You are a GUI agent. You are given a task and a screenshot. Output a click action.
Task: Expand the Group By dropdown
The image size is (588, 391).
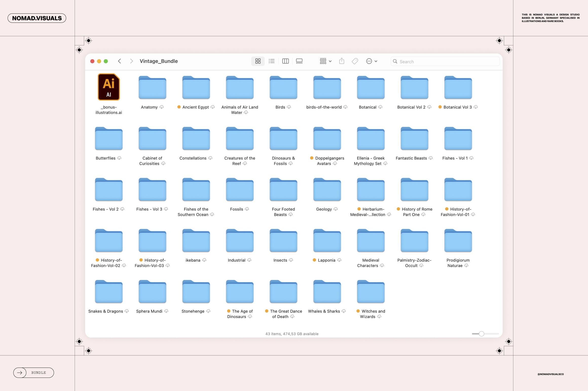pos(326,61)
